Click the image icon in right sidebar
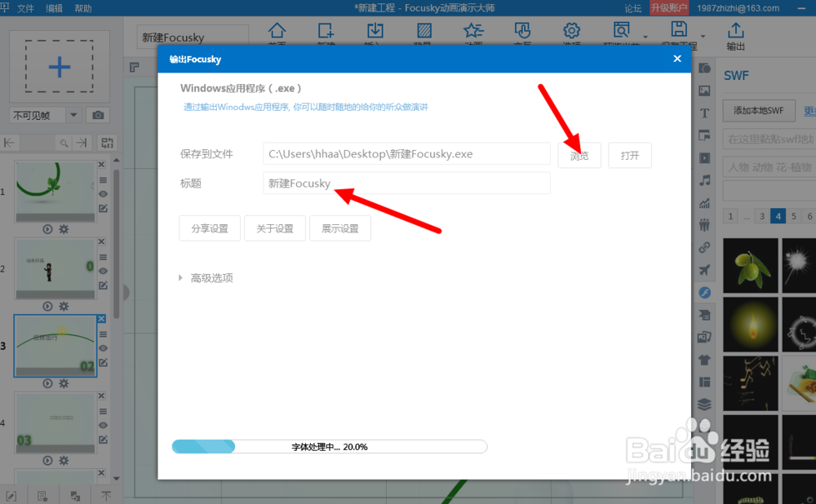The height and width of the screenshot is (504, 816). click(704, 91)
